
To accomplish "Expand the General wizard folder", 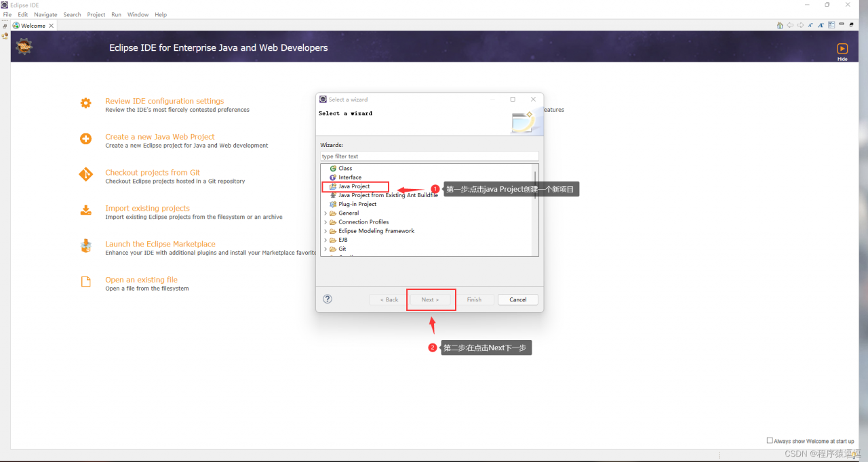I will click(325, 213).
